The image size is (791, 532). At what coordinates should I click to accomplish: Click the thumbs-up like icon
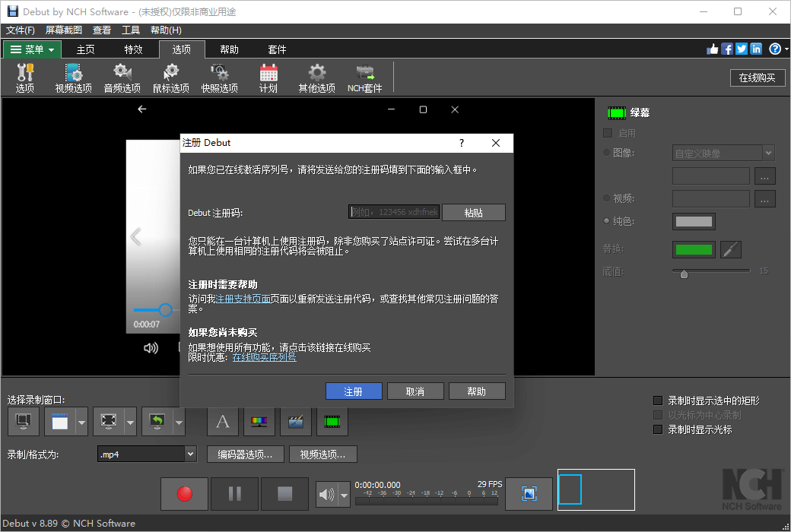713,49
